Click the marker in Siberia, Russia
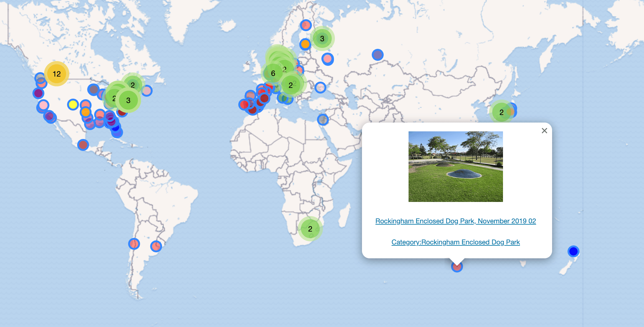 tap(377, 55)
